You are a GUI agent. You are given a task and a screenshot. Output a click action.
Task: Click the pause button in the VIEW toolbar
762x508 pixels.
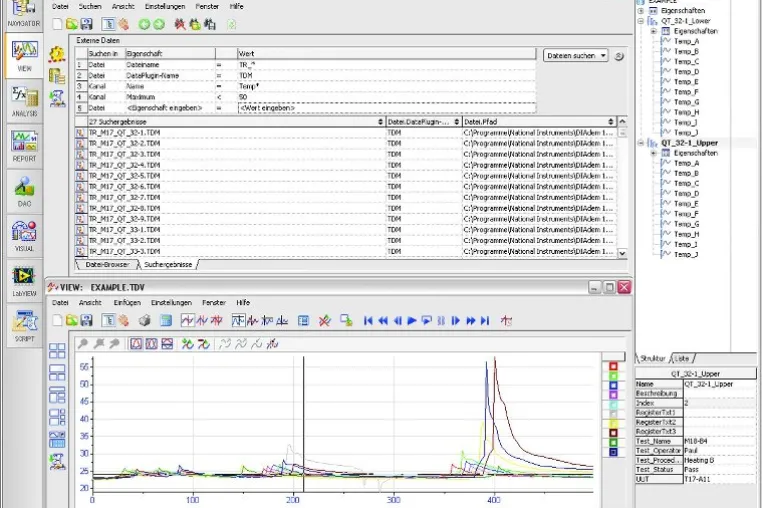[441, 320]
